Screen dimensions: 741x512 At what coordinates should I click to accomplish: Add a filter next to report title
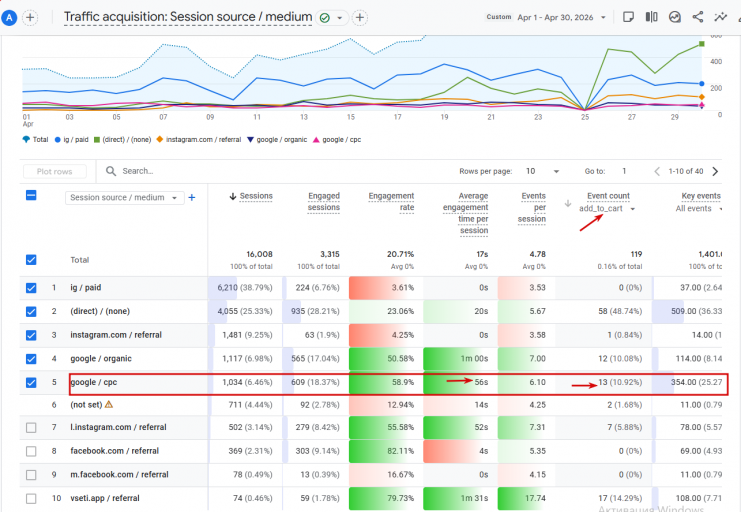tap(360, 17)
